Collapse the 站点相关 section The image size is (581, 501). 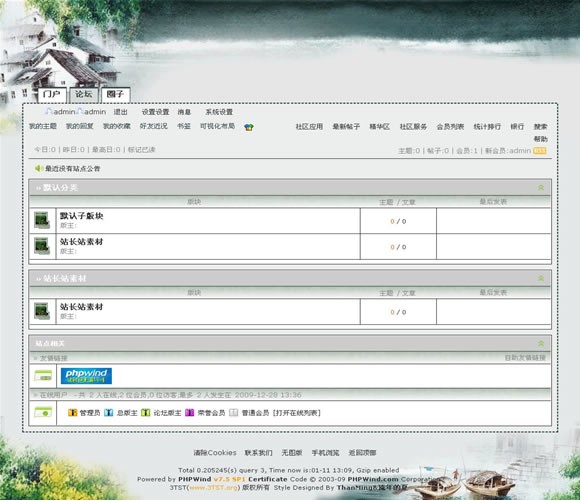tap(541, 343)
